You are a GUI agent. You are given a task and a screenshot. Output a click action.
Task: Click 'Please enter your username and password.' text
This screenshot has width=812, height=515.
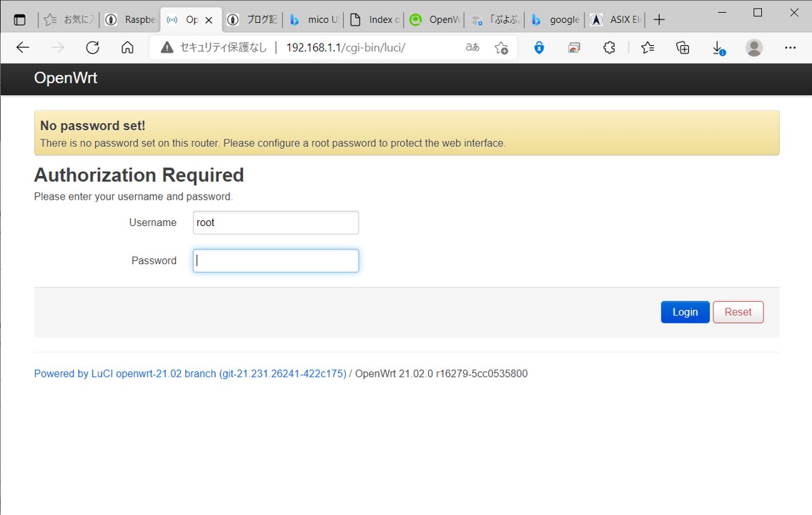[134, 197]
